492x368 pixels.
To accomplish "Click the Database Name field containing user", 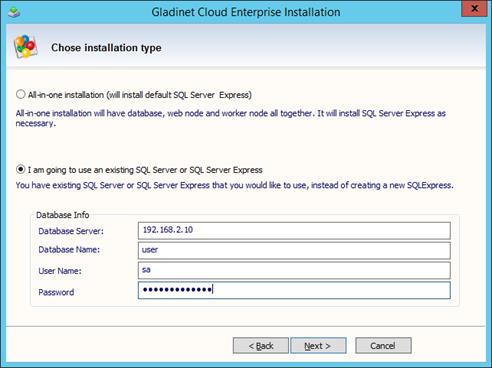I will (294, 250).
